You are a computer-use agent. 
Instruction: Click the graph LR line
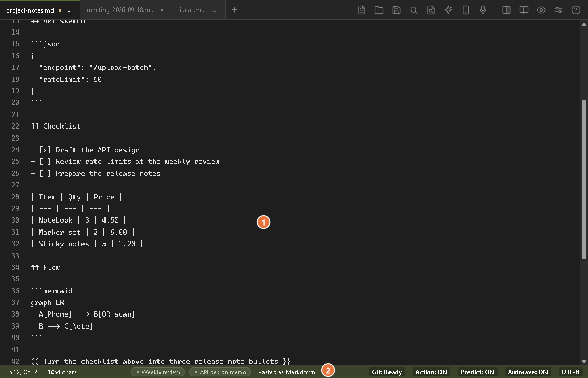pyautogui.click(x=47, y=302)
